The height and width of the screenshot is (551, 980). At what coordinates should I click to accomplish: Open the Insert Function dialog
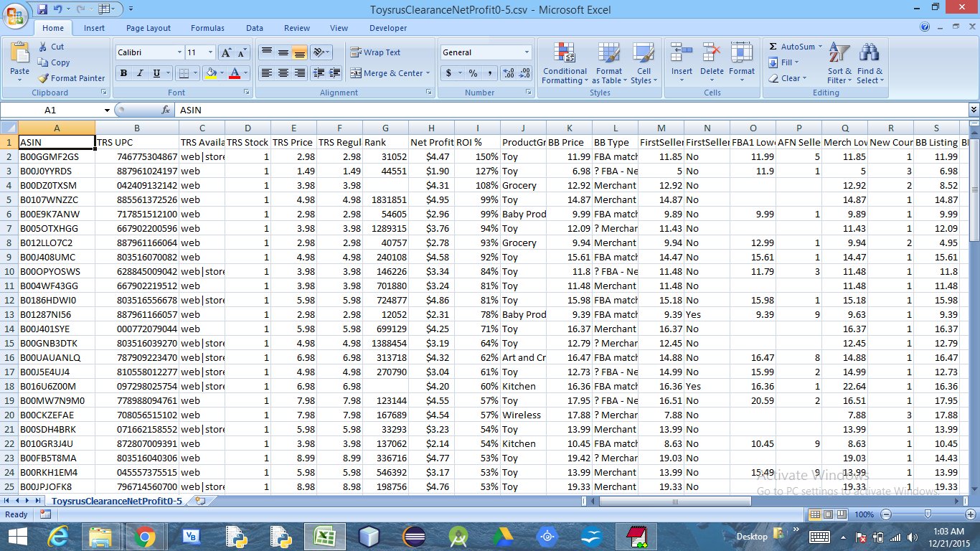[x=166, y=110]
